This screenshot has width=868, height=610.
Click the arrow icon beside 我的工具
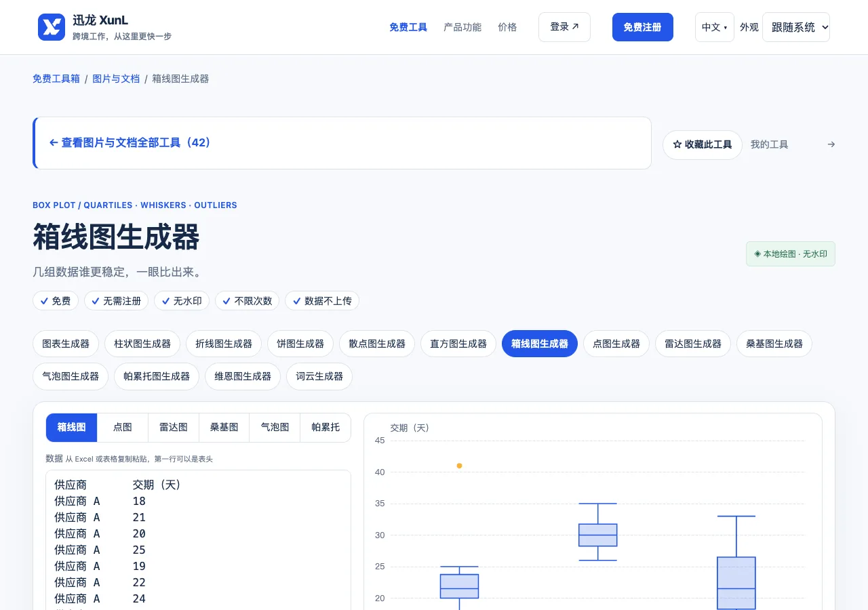tap(831, 144)
